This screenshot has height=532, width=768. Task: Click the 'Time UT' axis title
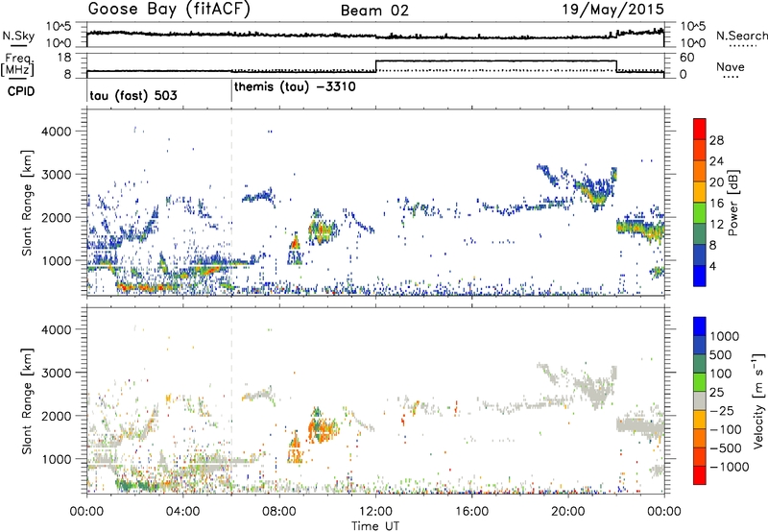point(375,525)
